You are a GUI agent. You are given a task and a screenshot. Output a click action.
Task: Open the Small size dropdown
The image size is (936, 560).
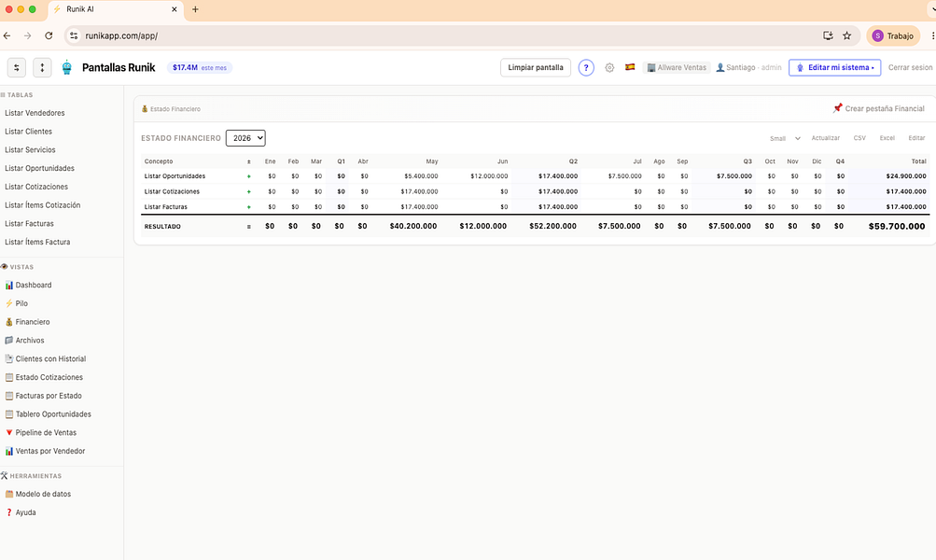pos(785,138)
